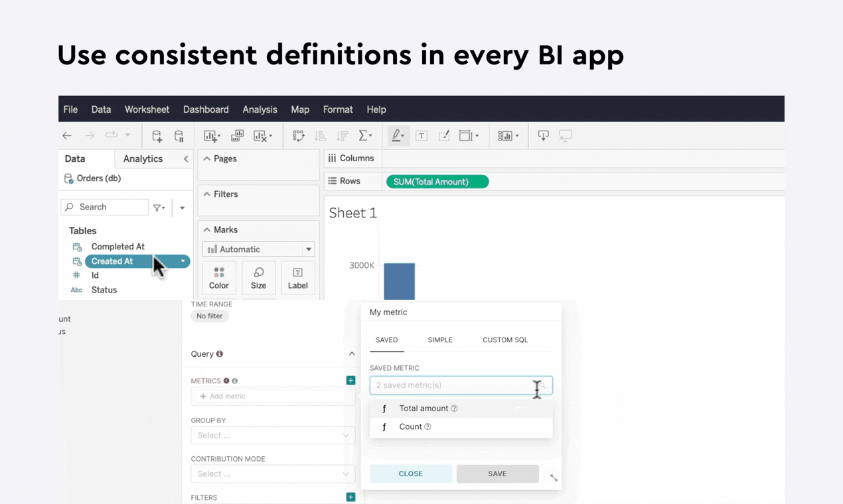The image size is (843, 504).
Task: Collapse the Marks card
Action: click(207, 230)
